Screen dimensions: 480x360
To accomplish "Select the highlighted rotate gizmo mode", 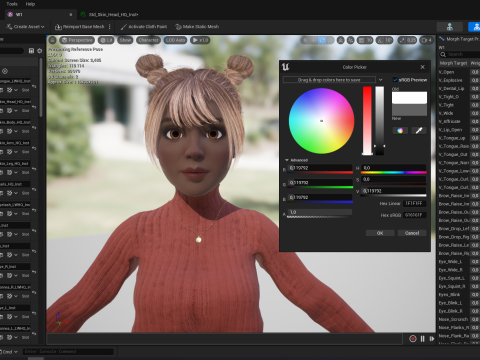I will 322,40.
